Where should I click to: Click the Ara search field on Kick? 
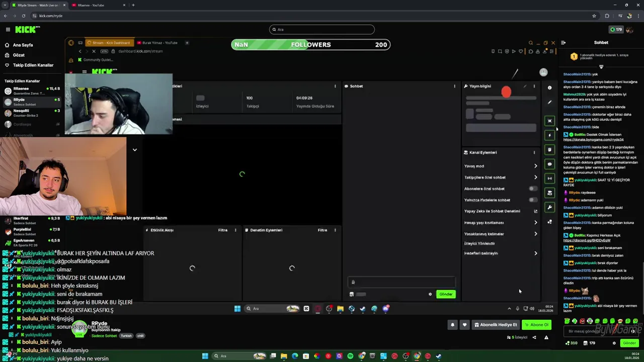point(322,30)
